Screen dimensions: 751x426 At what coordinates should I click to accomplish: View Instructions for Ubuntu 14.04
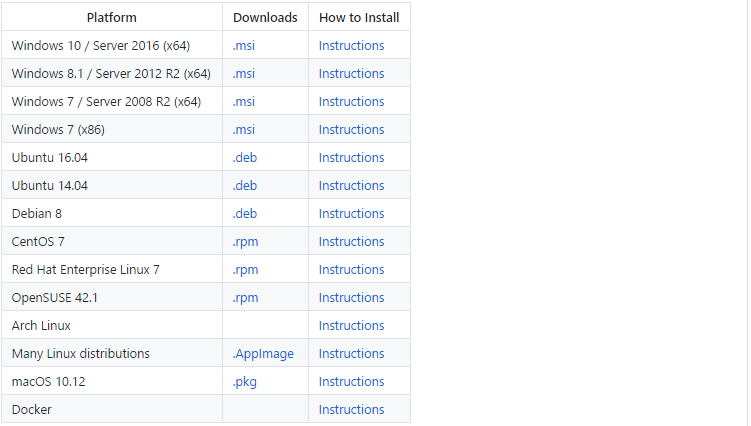[352, 186]
